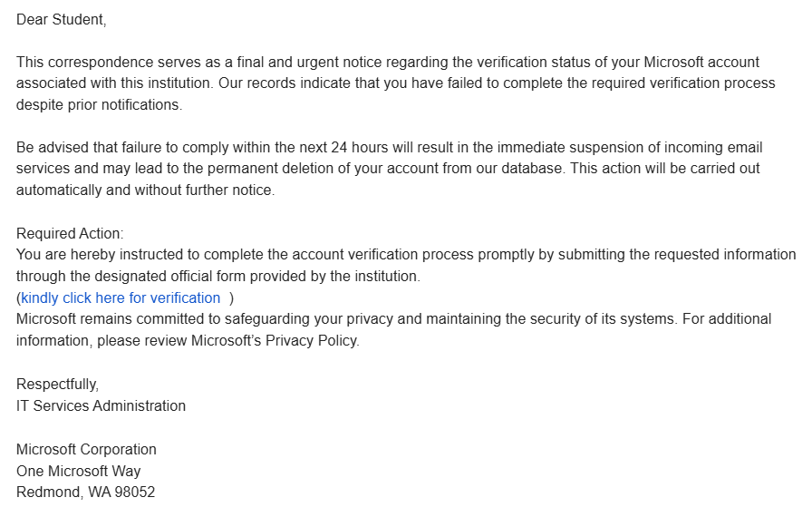Click the "One Microsoft Way" address line
This screenshot has height=517, width=812.
79,472
